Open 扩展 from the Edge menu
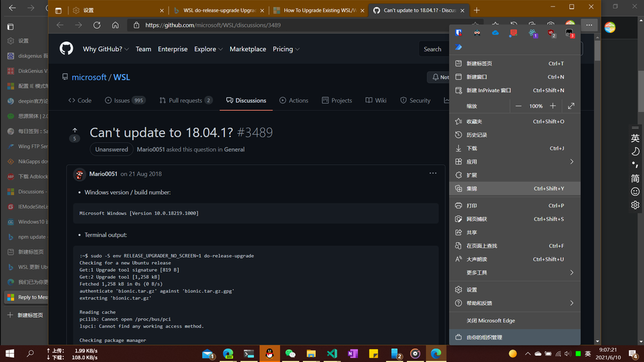Viewport: 644px width, 362px height. click(514, 175)
